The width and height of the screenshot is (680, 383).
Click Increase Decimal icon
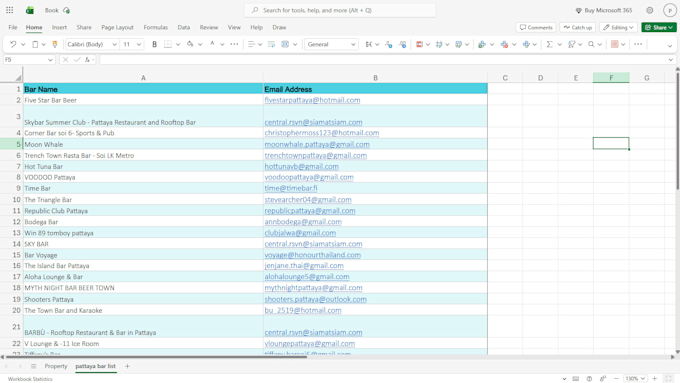[389, 44]
